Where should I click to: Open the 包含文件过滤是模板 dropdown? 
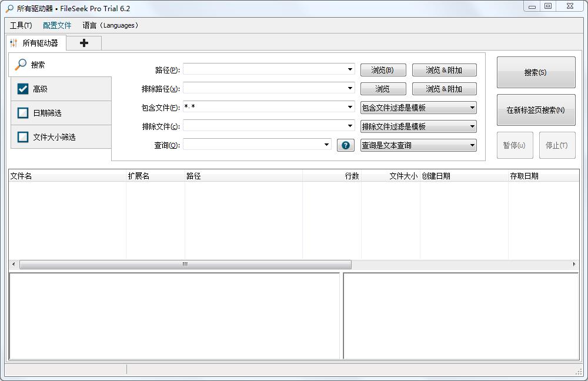coord(418,108)
